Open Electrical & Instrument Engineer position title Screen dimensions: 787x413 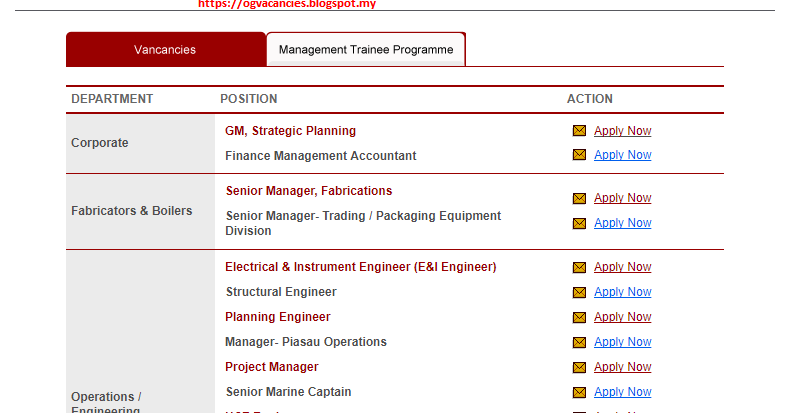point(360,266)
